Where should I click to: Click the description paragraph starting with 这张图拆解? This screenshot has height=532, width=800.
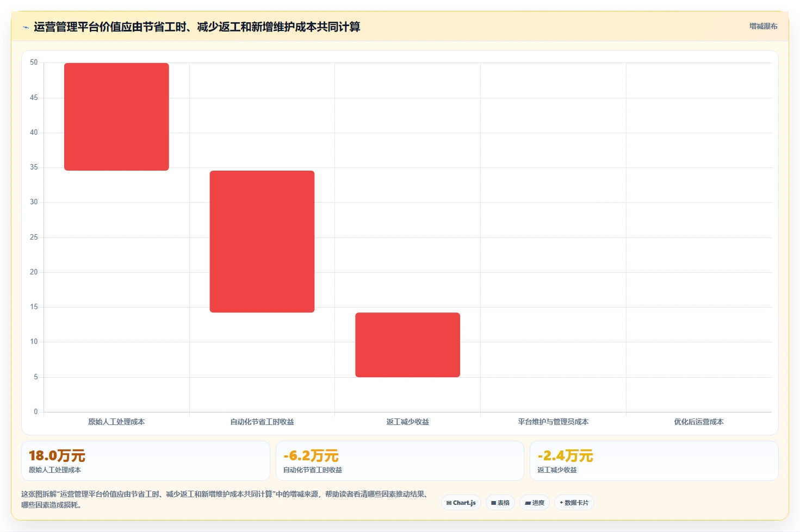click(x=226, y=499)
